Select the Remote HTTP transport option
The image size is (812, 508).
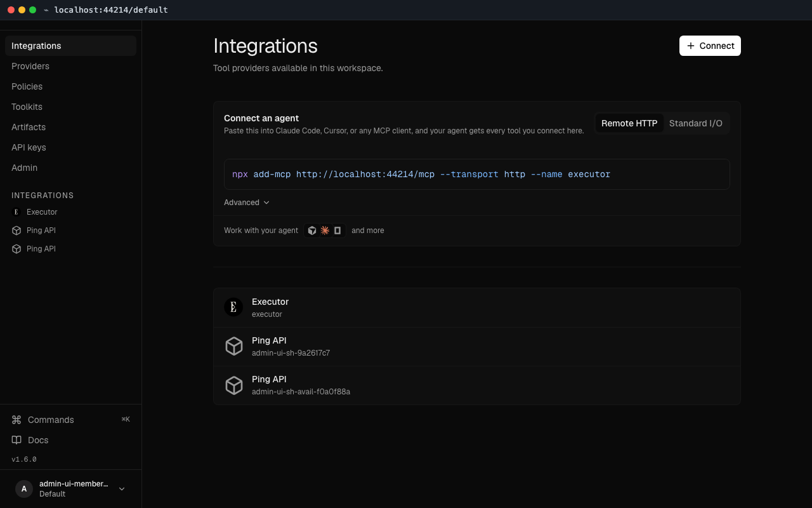(x=629, y=123)
